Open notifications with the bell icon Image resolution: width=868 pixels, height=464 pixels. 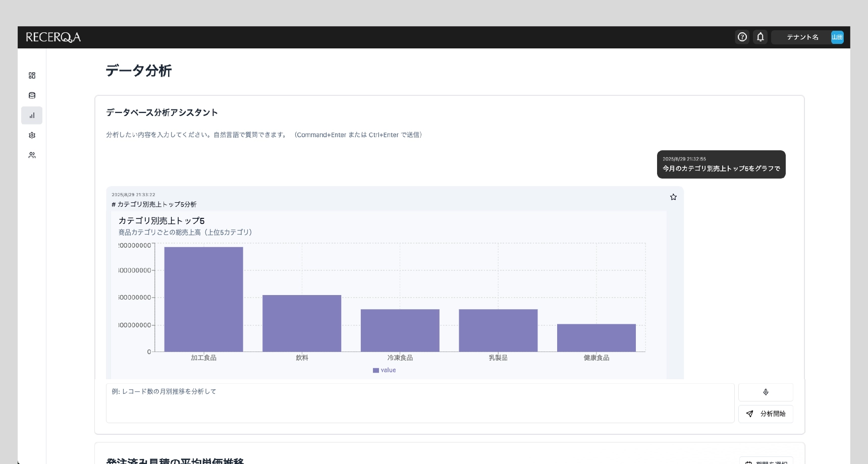(x=760, y=37)
